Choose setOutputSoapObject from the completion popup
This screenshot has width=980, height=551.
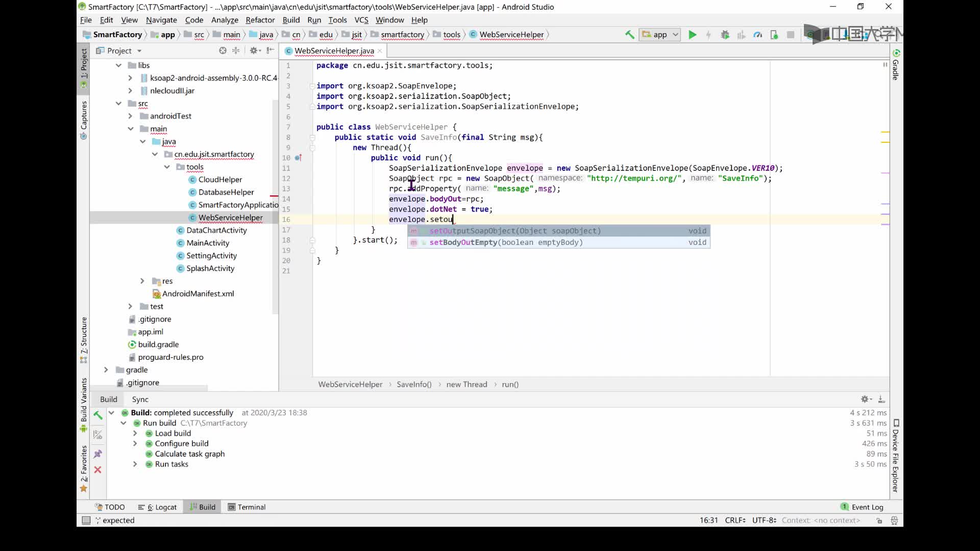pos(559,231)
